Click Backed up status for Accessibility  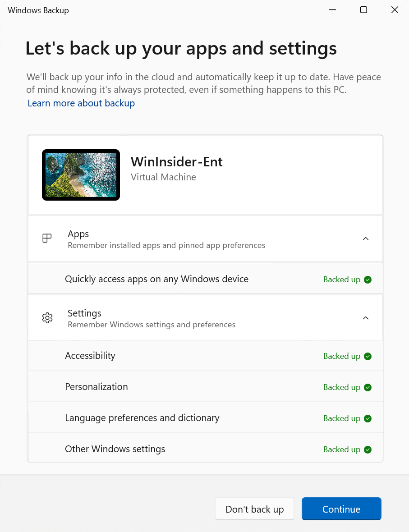[x=341, y=356]
